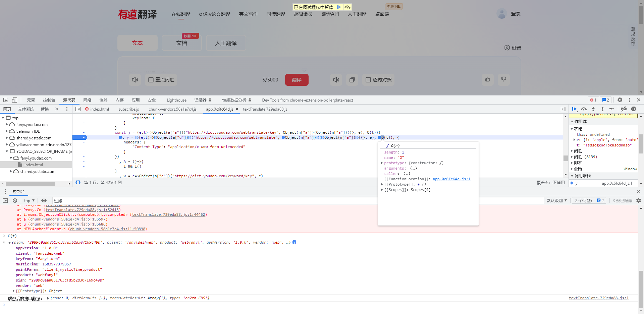Click the pretty-print braces icon

coord(78,182)
